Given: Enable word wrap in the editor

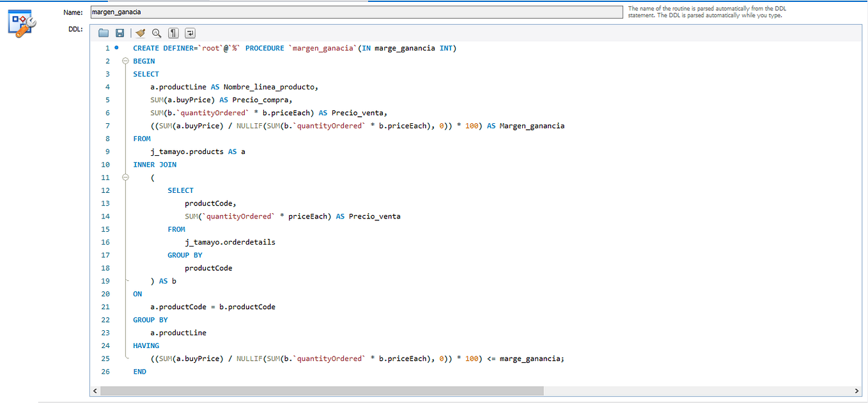Looking at the screenshot, I should coord(189,33).
